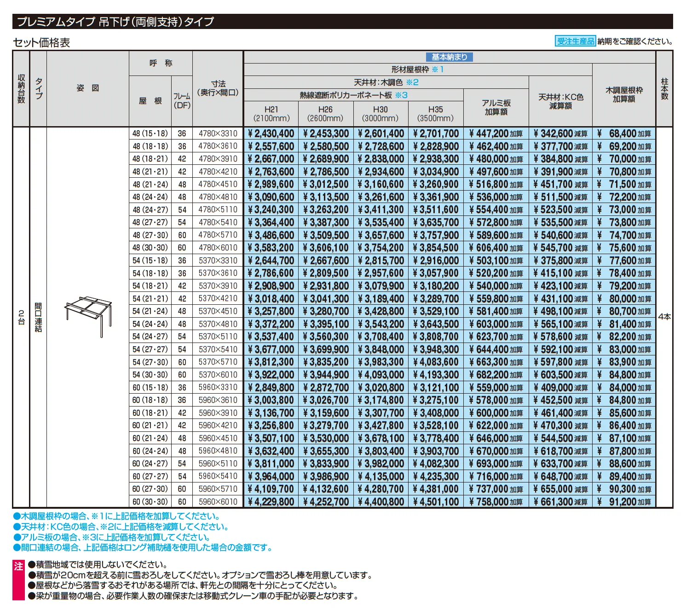
Task: Select the H35 (3500mm) column header
Action: [x=435, y=114]
